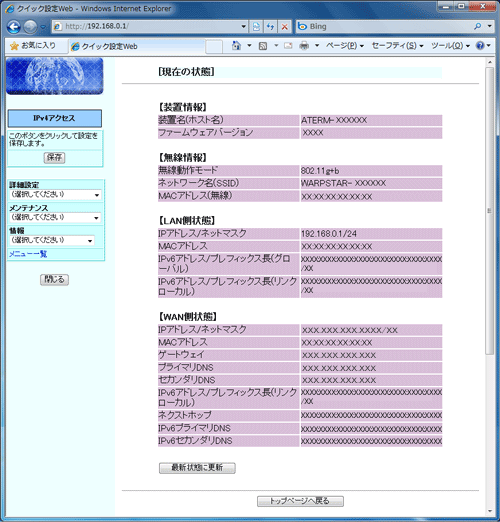This screenshot has width=500, height=522.
Task: Click the IPv4アクセス button
Action: tap(55, 118)
